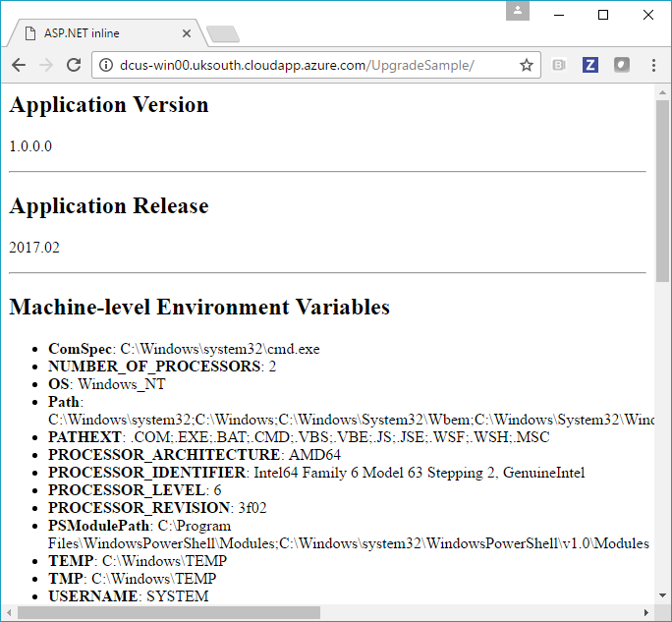Image resolution: width=672 pixels, height=622 pixels.
Task: Click the Path variable label
Action: [x=64, y=402]
